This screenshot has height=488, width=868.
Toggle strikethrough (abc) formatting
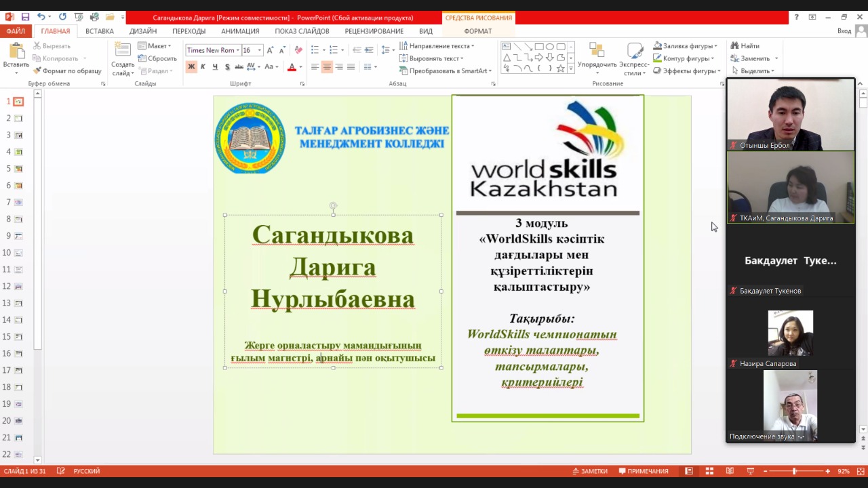[239, 67]
